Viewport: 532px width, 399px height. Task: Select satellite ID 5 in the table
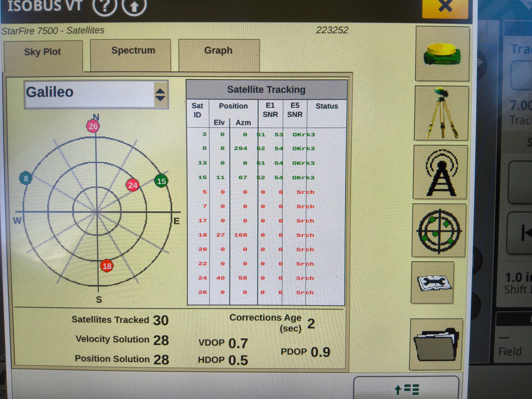click(x=205, y=192)
